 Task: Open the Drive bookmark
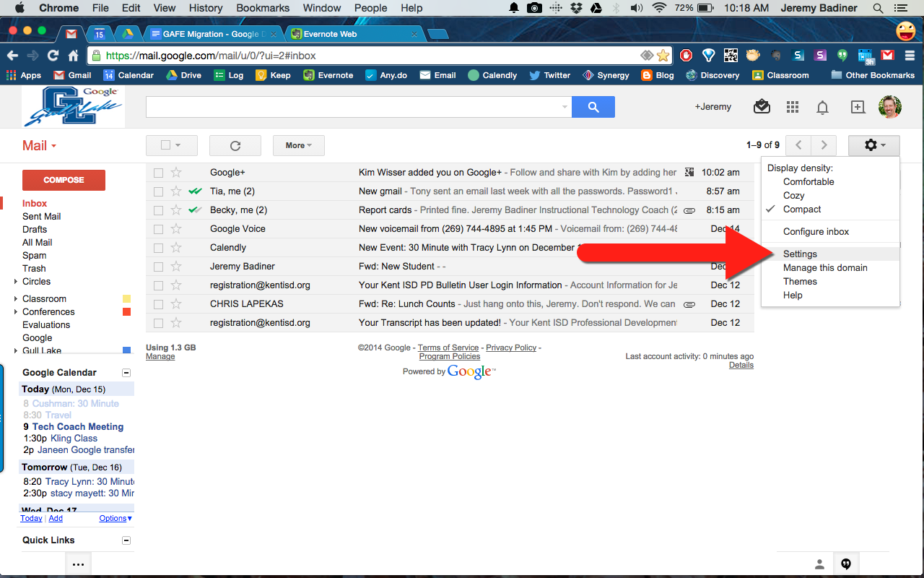(183, 75)
